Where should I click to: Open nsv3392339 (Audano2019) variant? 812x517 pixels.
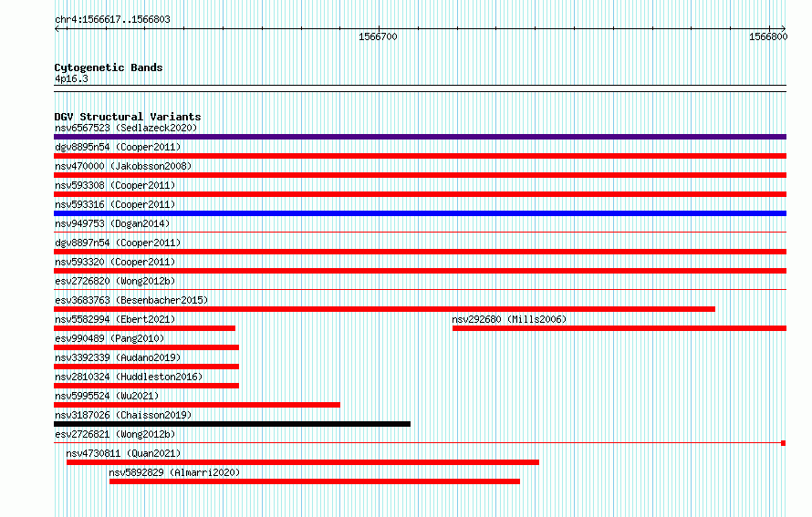click(x=118, y=357)
